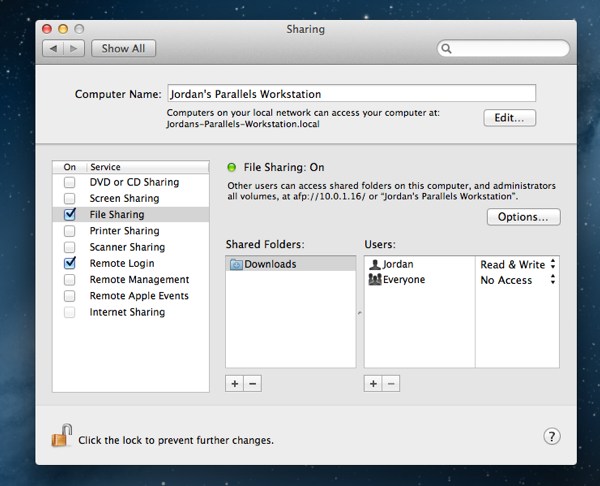Click the Edit... button
600x486 pixels.
(510, 118)
